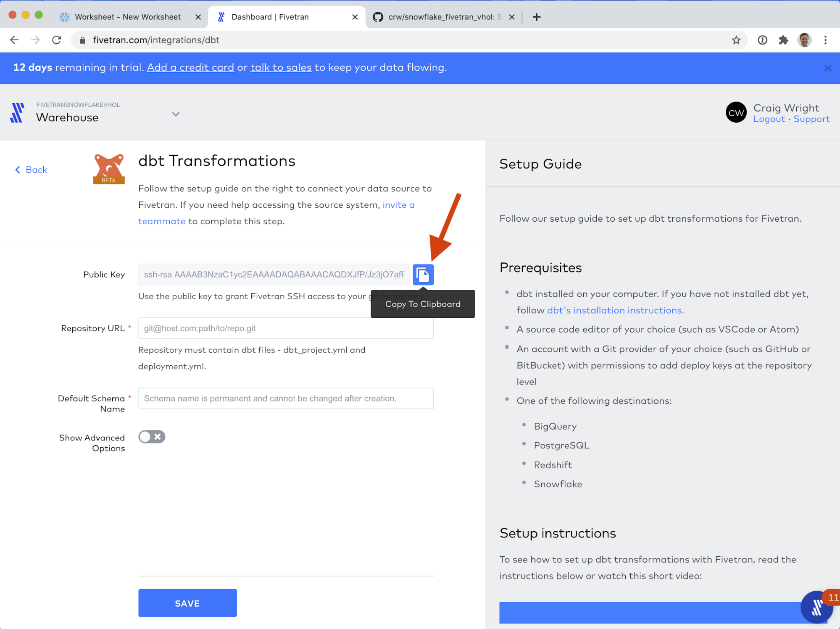Screen dimensions: 840x629
Task: Click Default Schema Name input field
Action: [x=286, y=398]
